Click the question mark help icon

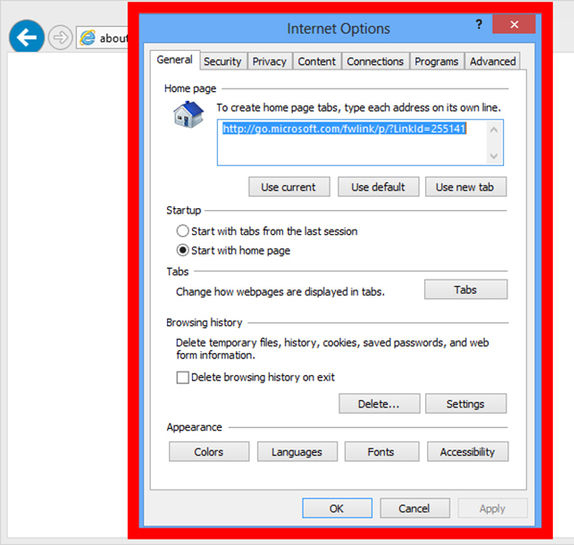coord(478,24)
